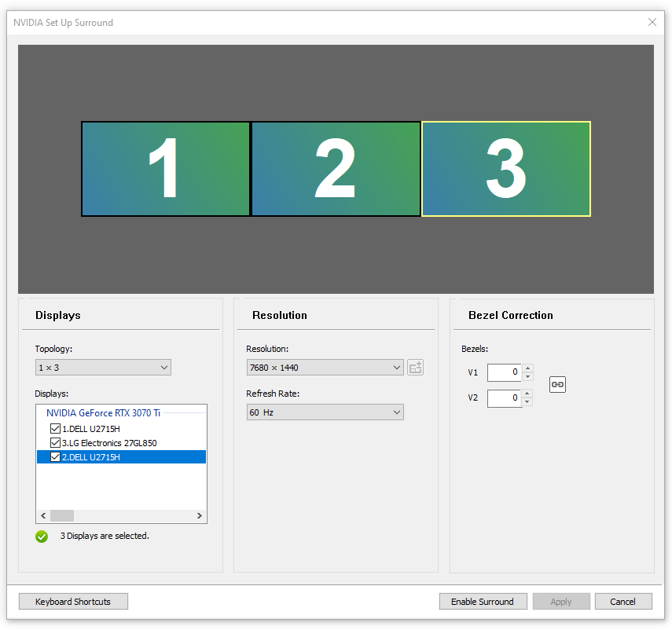The width and height of the screenshot is (672, 630).
Task: Toggle the link icon to sync bezel values
Action: click(x=557, y=384)
